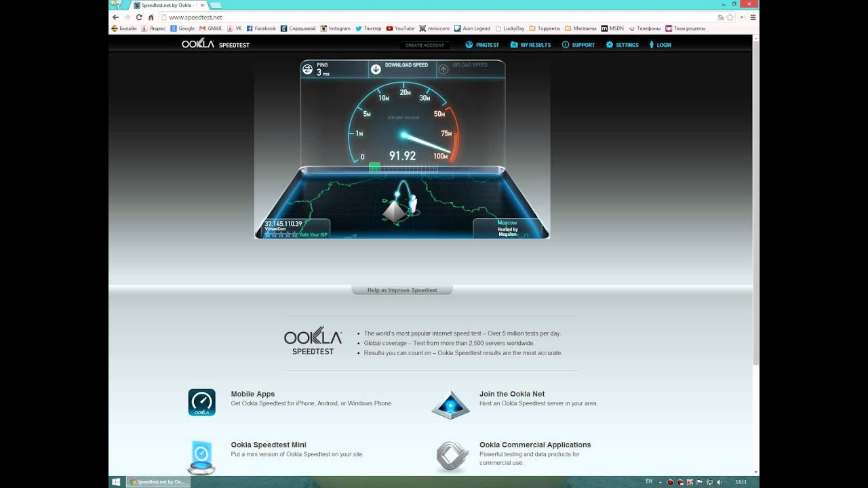This screenshot has width=868, height=488.
Task: Click the green download progress bar
Action: click(374, 167)
